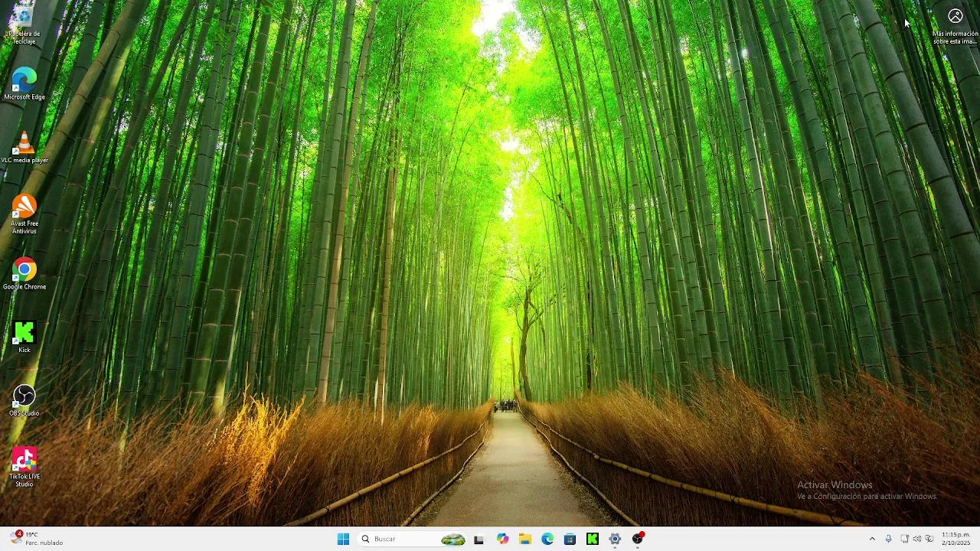Viewport: 980px width, 551px height.
Task: Launch Copilot from the taskbar
Action: point(502,539)
